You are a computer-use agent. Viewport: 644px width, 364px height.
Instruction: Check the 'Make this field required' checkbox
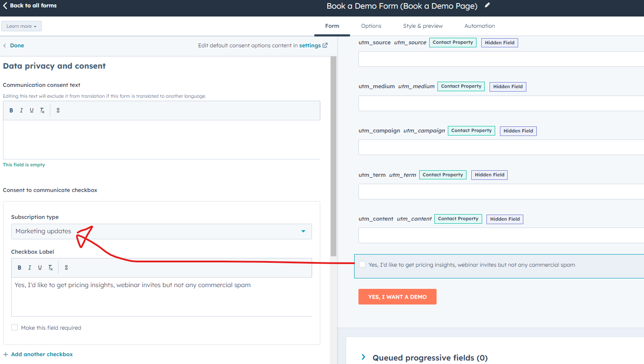click(15, 328)
